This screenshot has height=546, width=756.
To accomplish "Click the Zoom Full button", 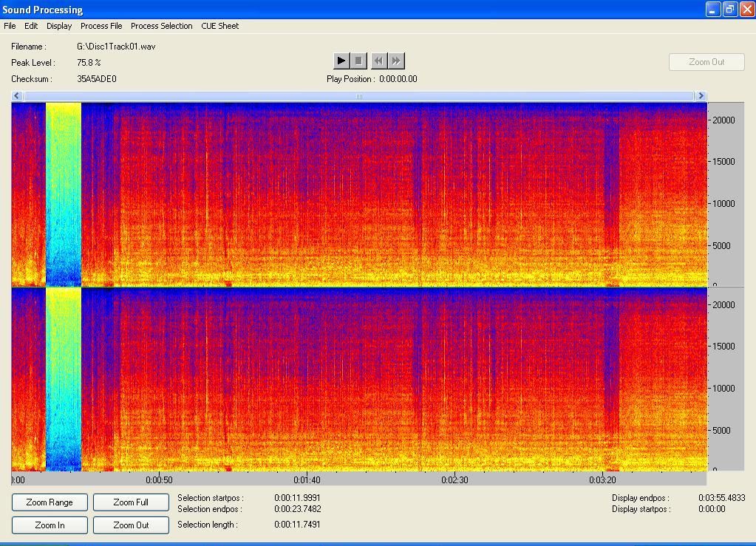I will pos(131,502).
